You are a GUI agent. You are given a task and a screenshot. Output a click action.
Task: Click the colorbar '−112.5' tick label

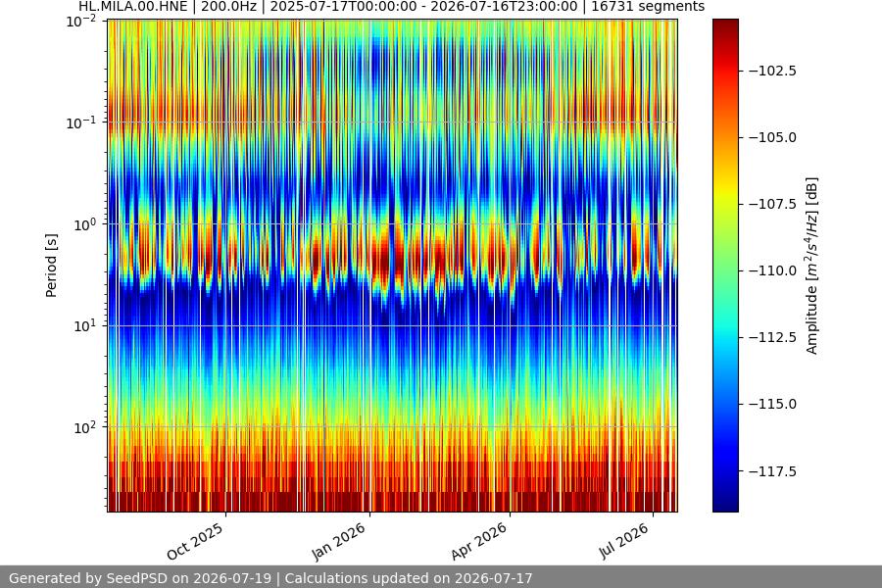click(x=773, y=337)
